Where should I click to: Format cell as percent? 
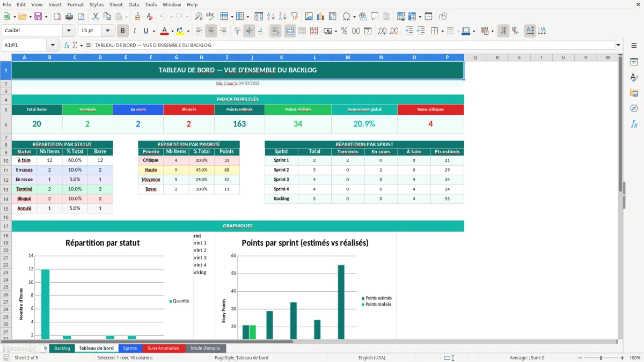344,31
